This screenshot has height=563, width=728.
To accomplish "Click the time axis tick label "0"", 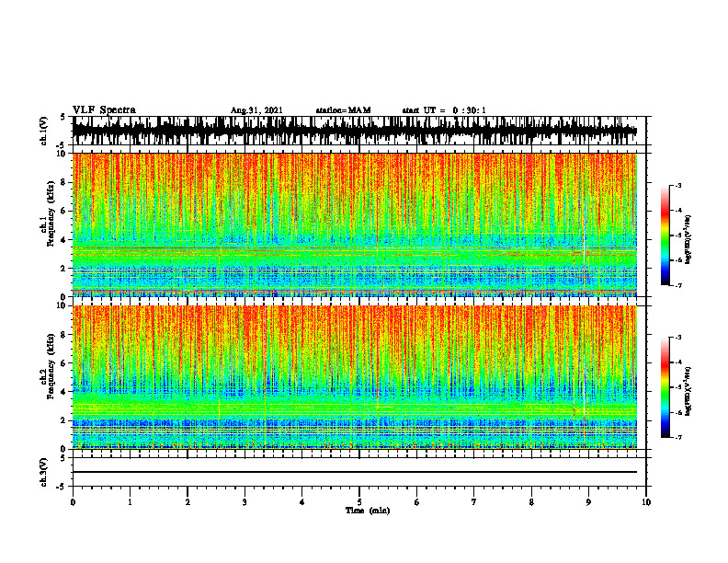I will pos(73,502).
